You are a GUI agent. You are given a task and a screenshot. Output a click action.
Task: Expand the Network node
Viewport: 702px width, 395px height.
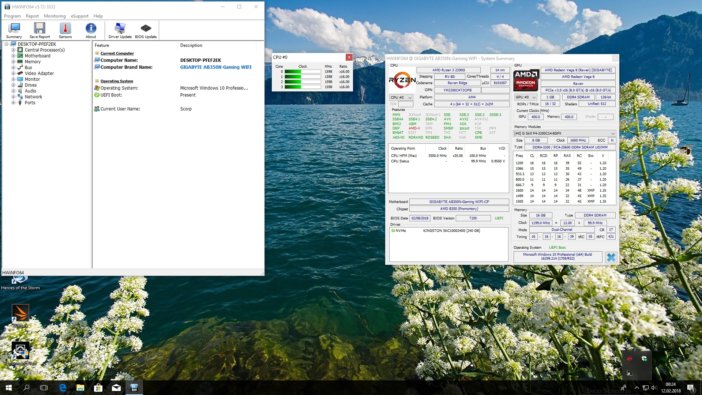pos(13,97)
